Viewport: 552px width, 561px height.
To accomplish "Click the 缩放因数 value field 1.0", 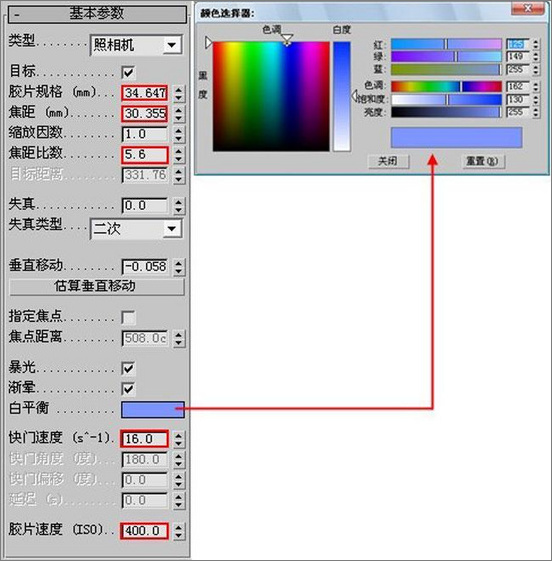I will [x=145, y=135].
